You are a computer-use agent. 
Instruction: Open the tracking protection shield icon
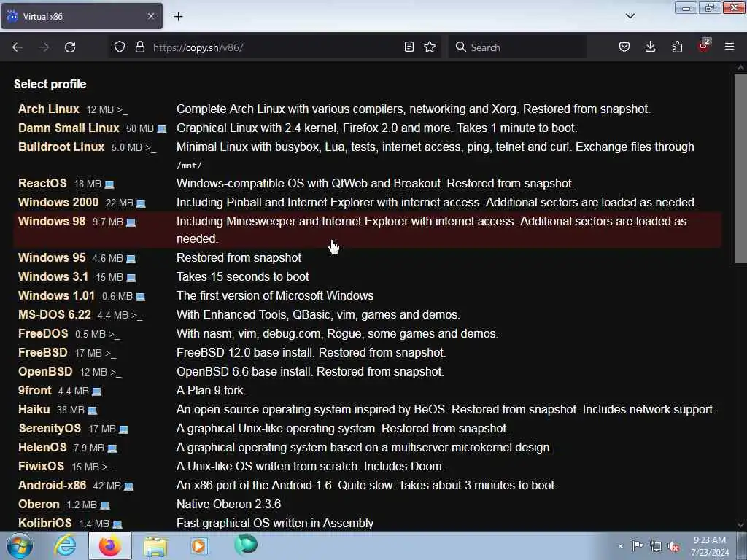[120, 47]
